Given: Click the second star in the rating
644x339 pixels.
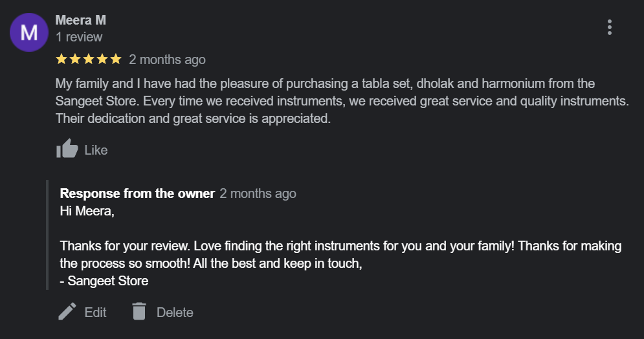Looking at the screenshot, I should coord(75,60).
